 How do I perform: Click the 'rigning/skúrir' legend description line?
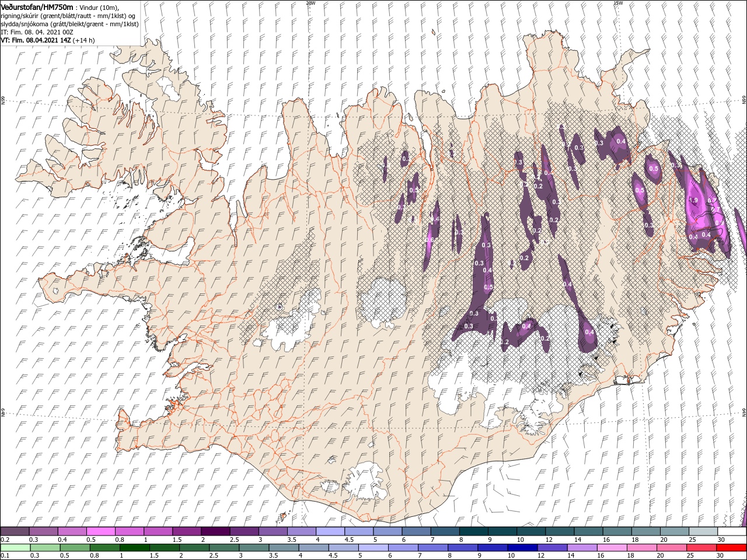[x=68, y=15]
